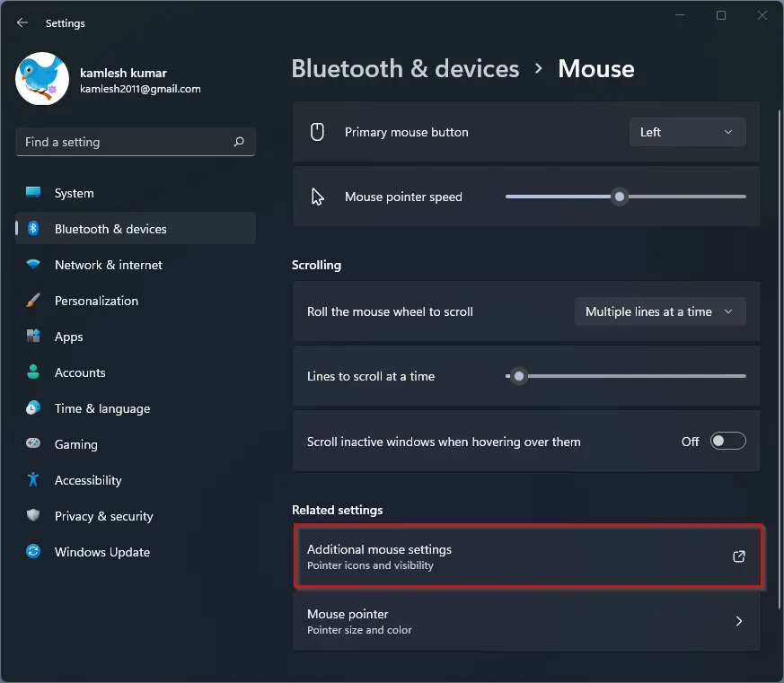Click the Accessibility person icon
Image resolution: width=784 pixels, height=683 pixels.
click(33, 479)
